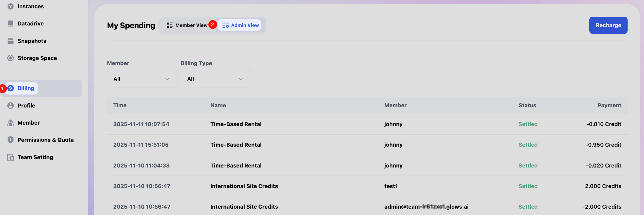644x215 pixels.
Task: Click the Profile person icon
Action: tap(11, 105)
